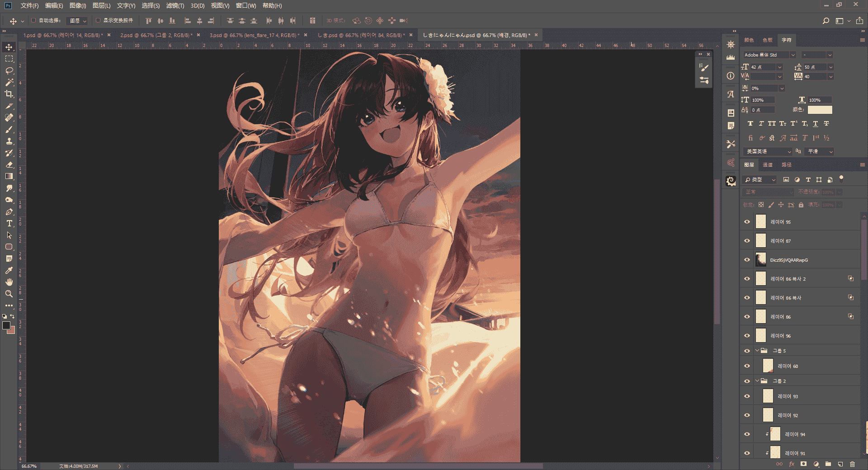
Task: Enable the 显示变换控件 checkbox
Action: 98,20
